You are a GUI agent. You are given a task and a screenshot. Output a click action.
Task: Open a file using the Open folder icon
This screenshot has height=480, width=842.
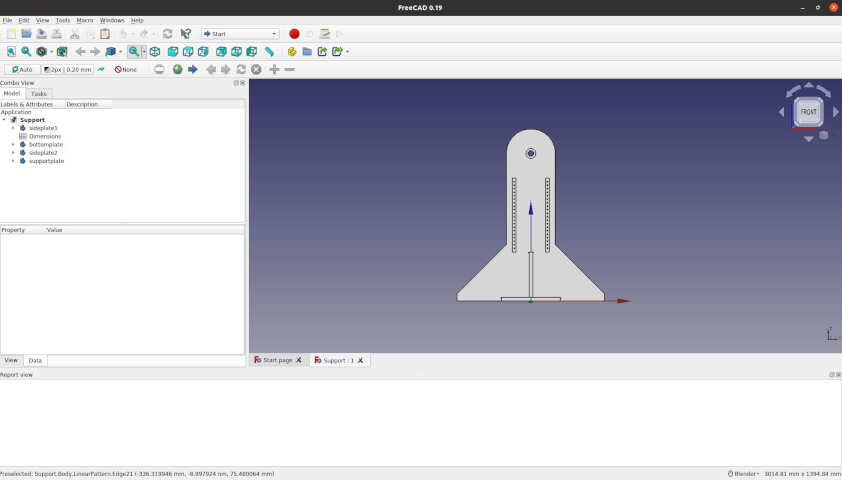pyautogui.click(x=26, y=34)
